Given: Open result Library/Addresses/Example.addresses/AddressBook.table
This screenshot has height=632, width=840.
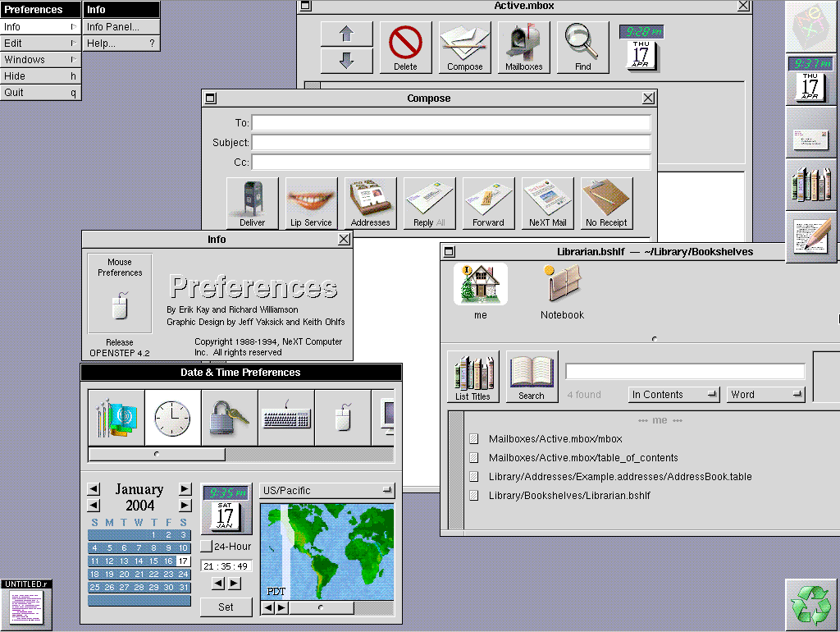Looking at the screenshot, I should tap(620, 477).
